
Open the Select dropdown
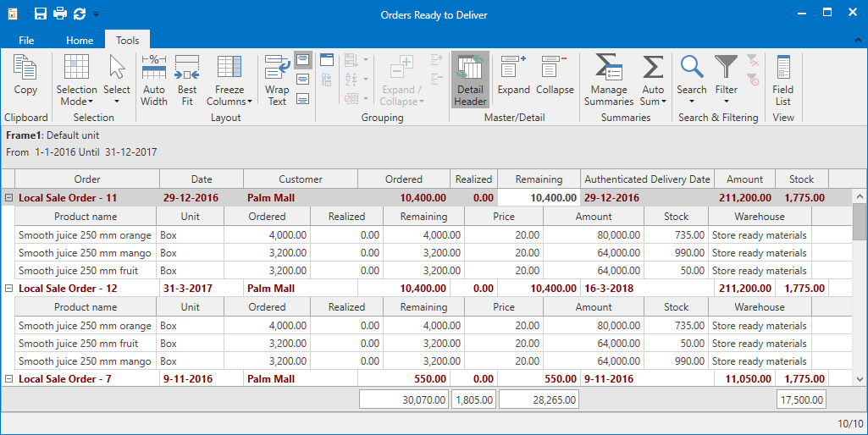pyautogui.click(x=117, y=80)
